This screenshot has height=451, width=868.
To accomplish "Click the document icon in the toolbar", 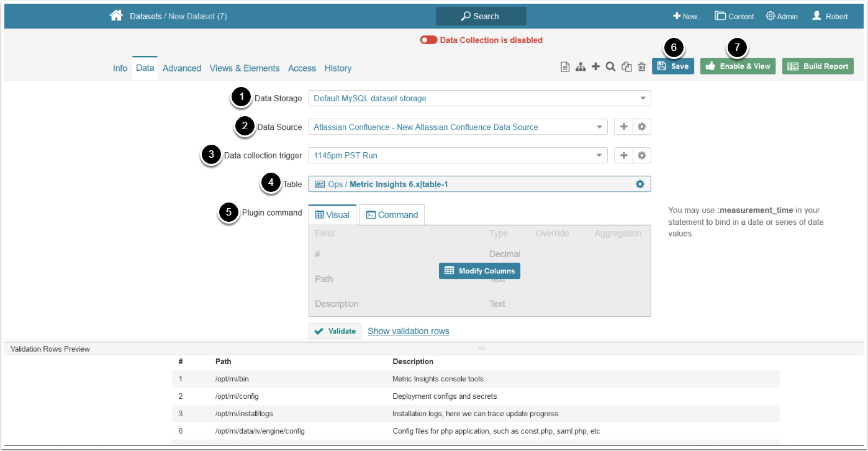I will click(565, 67).
